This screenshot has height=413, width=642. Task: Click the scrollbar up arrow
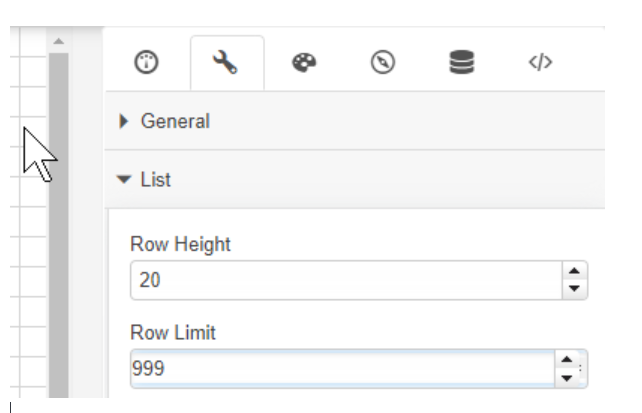pos(58,41)
